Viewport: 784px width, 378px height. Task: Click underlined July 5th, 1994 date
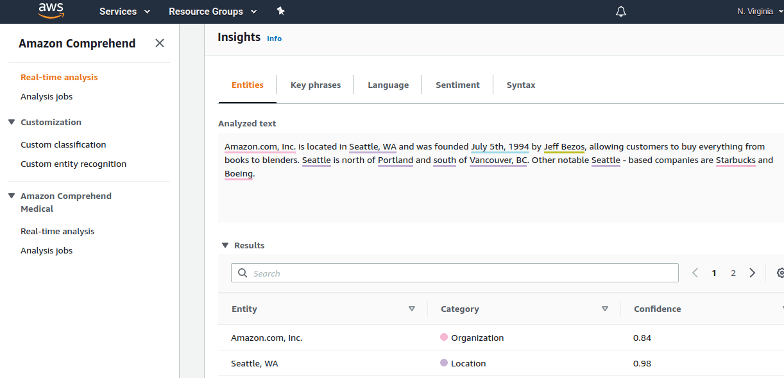pos(500,147)
